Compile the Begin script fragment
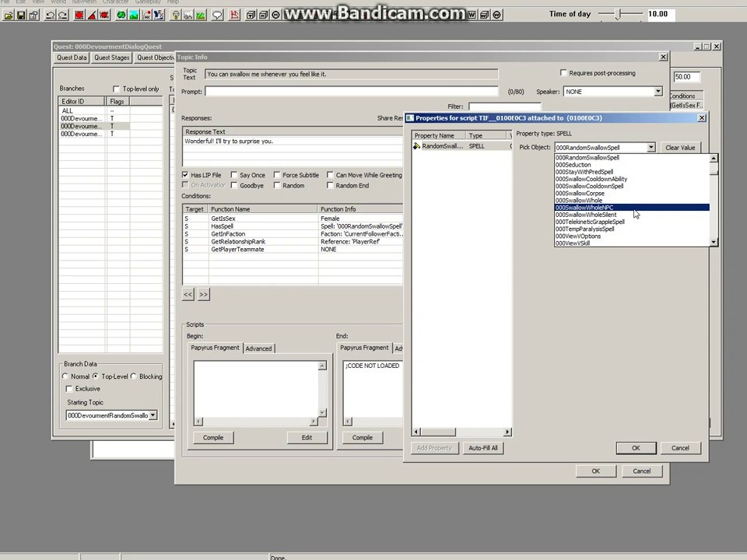This screenshot has height=560, width=747. point(213,438)
